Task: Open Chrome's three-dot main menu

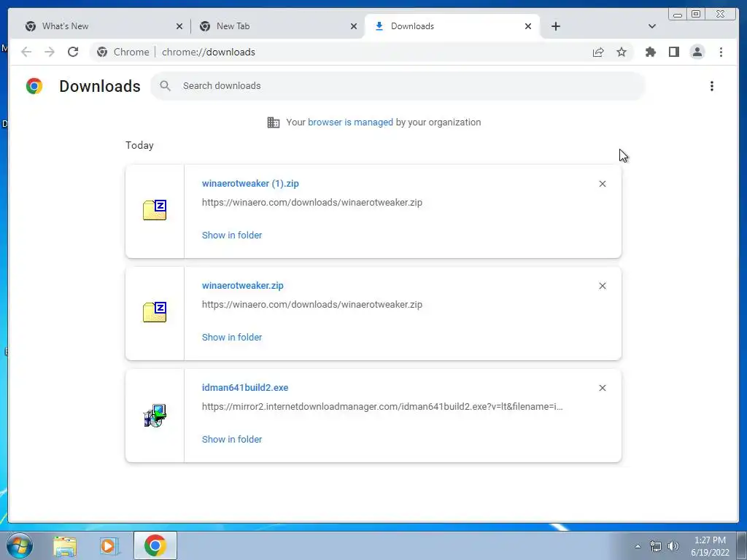Action: [x=721, y=52]
